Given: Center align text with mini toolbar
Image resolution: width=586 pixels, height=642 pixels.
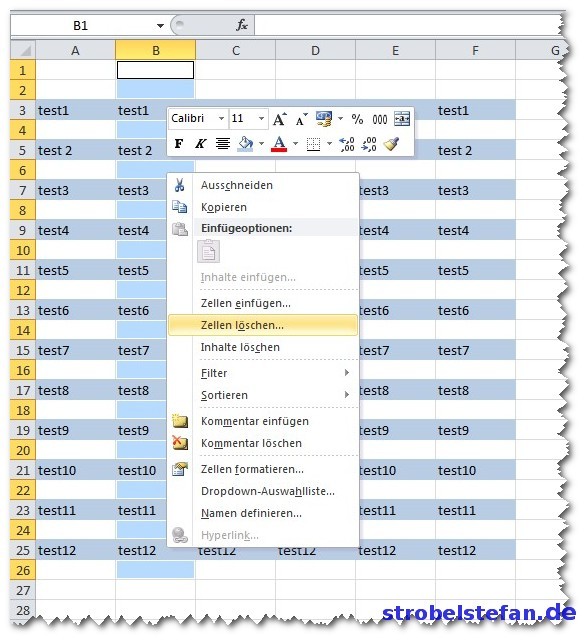Looking at the screenshot, I should tap(223, 144).
